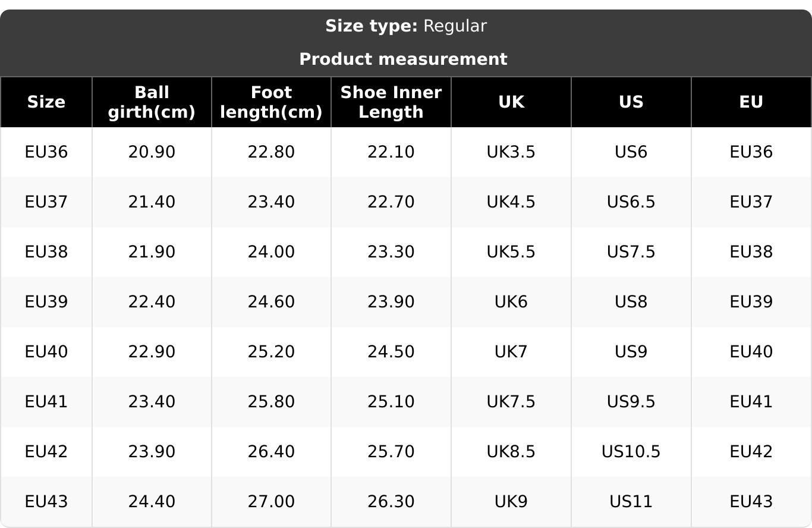Select the US8 cell
Viewport: 812px width, 528px height.
click(631, 302)
